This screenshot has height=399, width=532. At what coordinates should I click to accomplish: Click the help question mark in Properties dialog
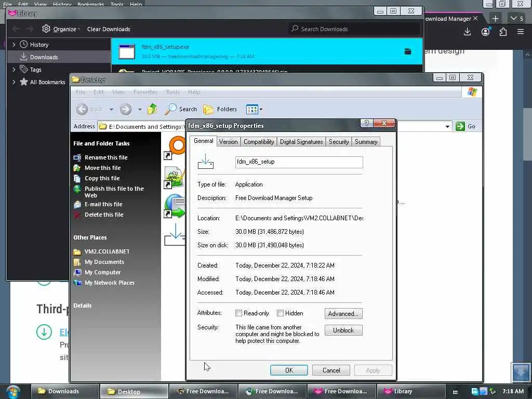[366, 123]
